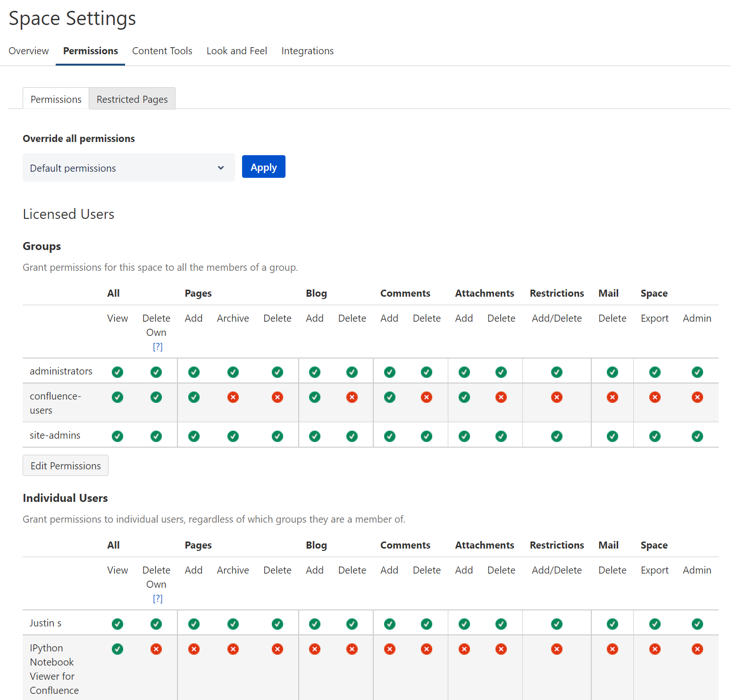The height and width of the screenshot is (700, 730).
Task: Click Justin s Mail Delete check icon
Action: [612, 624]
